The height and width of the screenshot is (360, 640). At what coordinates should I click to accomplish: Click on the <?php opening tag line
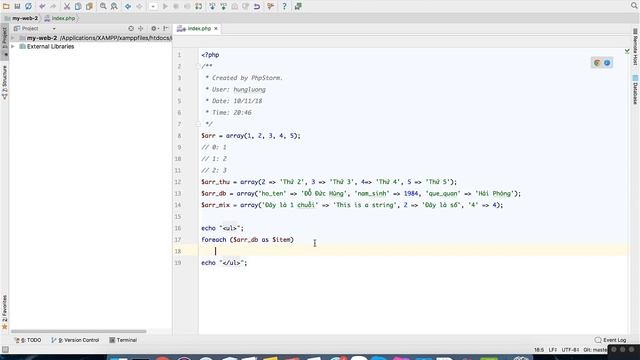[x=210, y=55]
